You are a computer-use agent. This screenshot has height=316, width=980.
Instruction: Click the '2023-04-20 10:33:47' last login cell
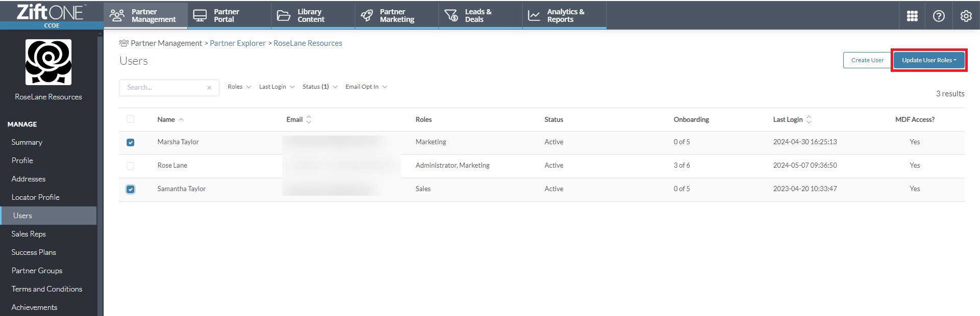click(x=805, y=189)
